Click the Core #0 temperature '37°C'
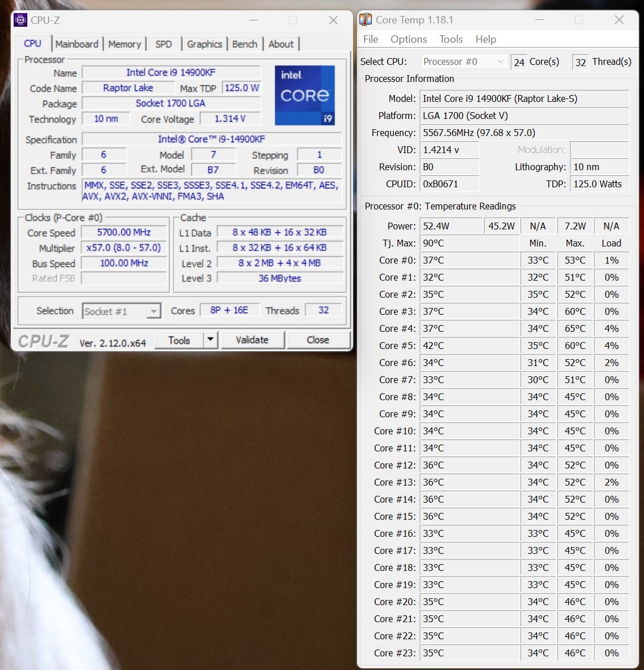The height and width of the screenshot is (670, 644). [469, 260]
